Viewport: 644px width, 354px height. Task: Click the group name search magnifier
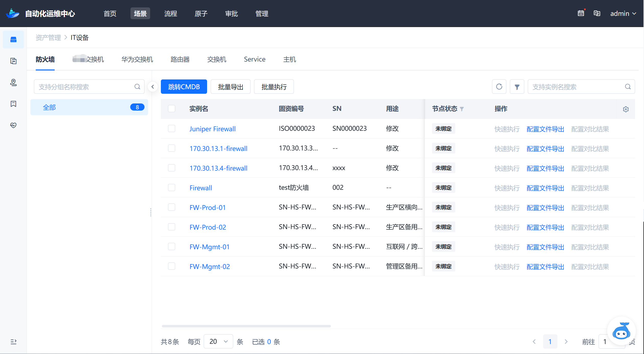coord(137,87)
